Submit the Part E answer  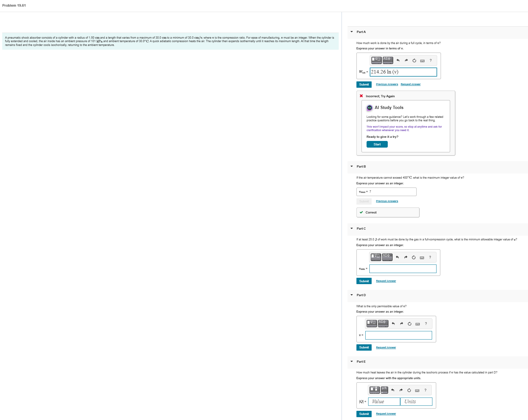tap(364, 414)
